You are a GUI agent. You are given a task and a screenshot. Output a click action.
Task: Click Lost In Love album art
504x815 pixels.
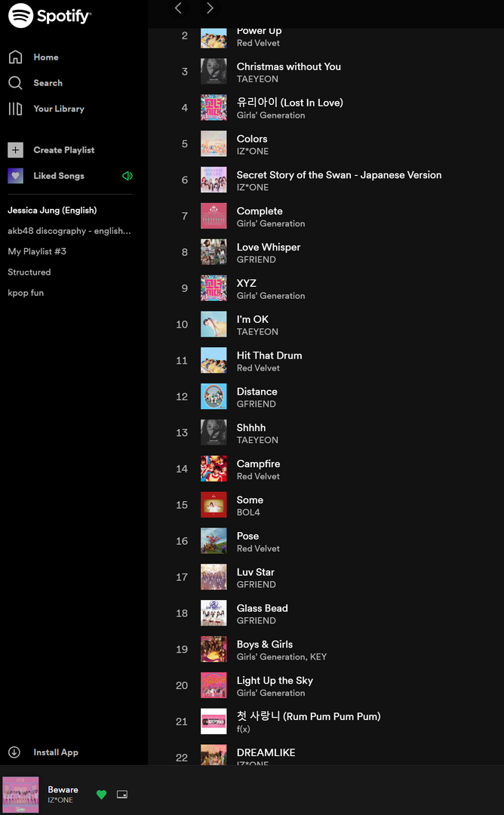[214, 108]
